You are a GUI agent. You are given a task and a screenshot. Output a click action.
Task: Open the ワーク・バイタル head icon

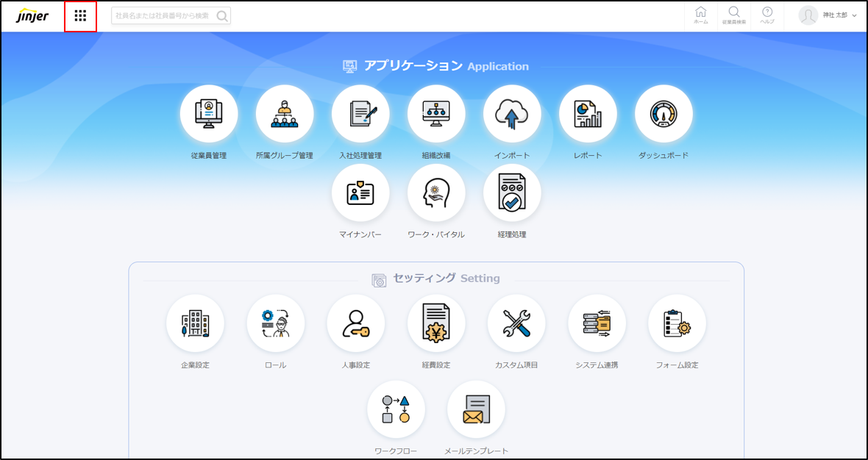(x=436, y=193)
